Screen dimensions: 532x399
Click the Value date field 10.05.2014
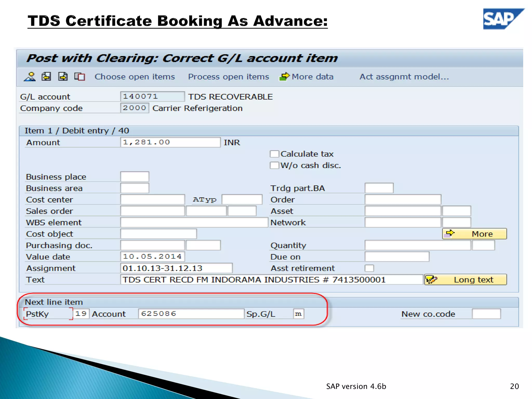(x=152, y=257)
